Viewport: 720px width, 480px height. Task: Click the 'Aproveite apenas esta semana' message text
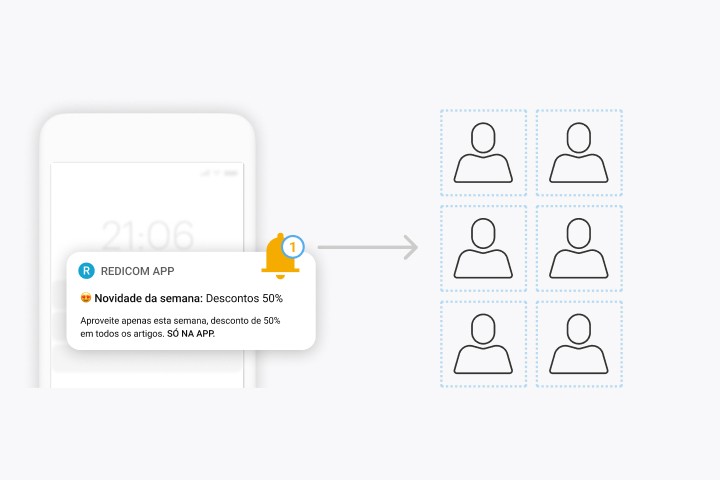coord(180,327)
